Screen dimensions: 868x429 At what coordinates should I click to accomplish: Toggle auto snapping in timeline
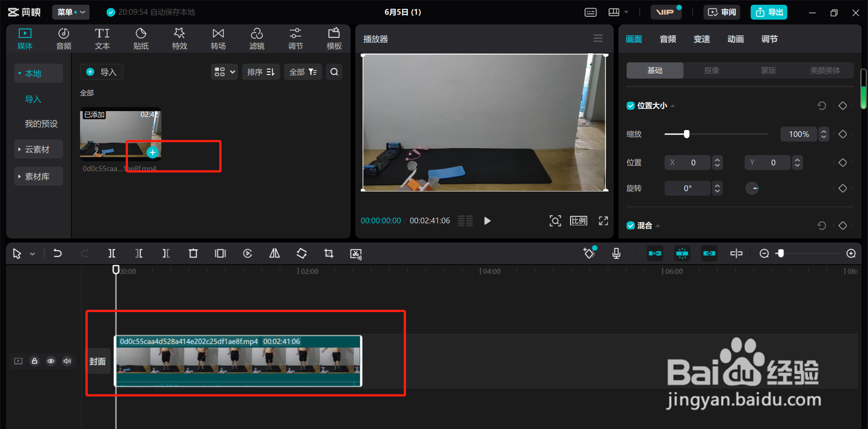[682, 253]
